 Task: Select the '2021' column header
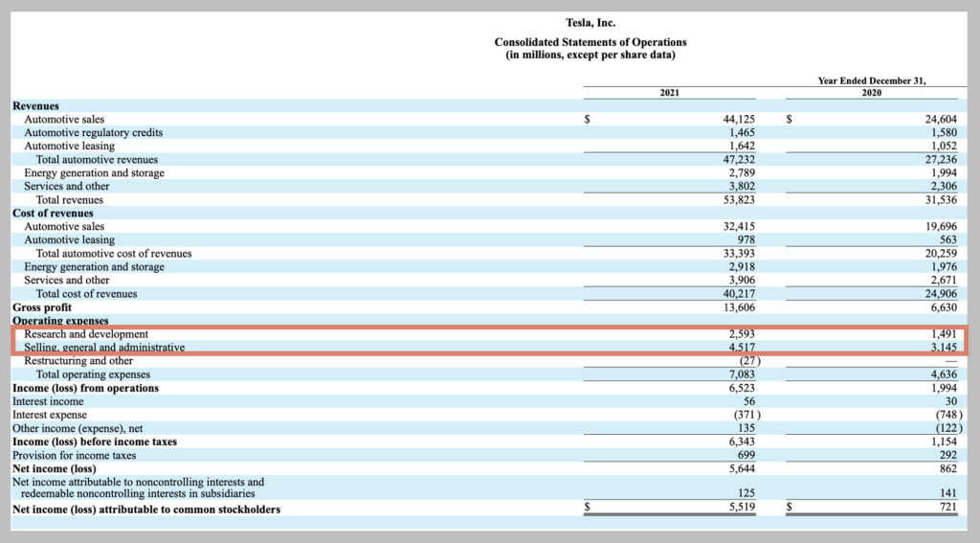(669, 93)
